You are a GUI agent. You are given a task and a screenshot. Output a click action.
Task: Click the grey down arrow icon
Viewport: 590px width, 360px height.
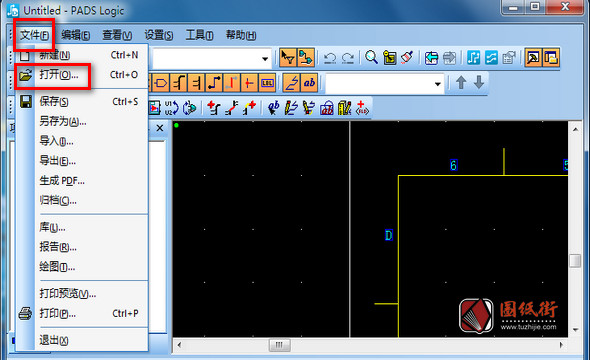(479, 82)
